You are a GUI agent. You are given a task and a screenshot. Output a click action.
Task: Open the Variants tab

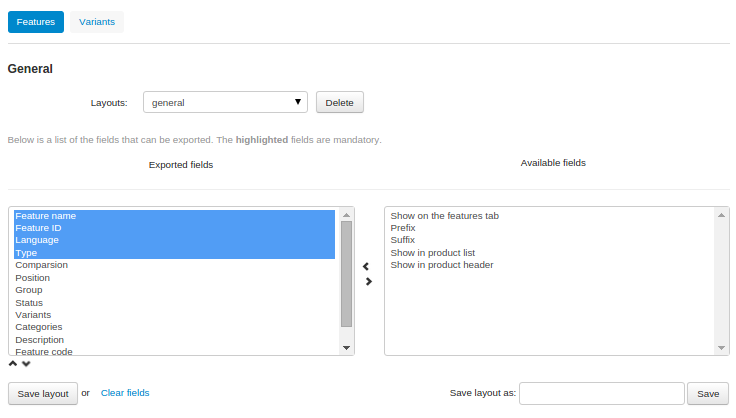pos(97,22)
